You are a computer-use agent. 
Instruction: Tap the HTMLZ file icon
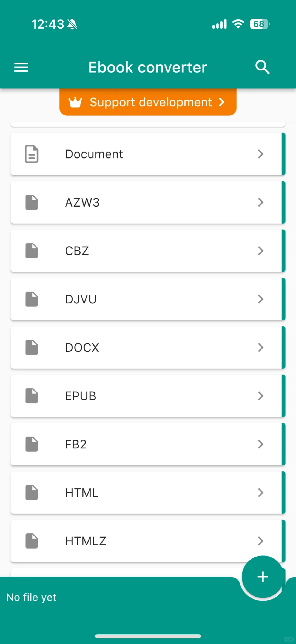click(x=32, y=541)
